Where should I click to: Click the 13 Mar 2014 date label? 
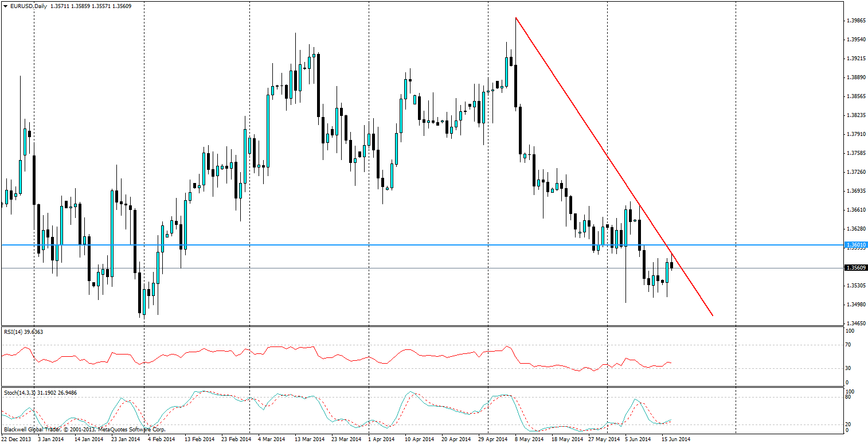310,439
